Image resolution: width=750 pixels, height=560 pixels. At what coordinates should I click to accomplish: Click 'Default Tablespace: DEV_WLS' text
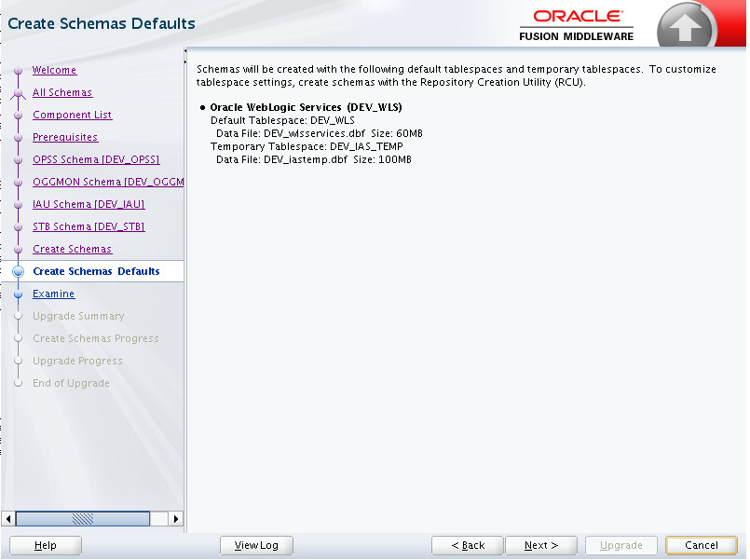click(x=282, y=120)
